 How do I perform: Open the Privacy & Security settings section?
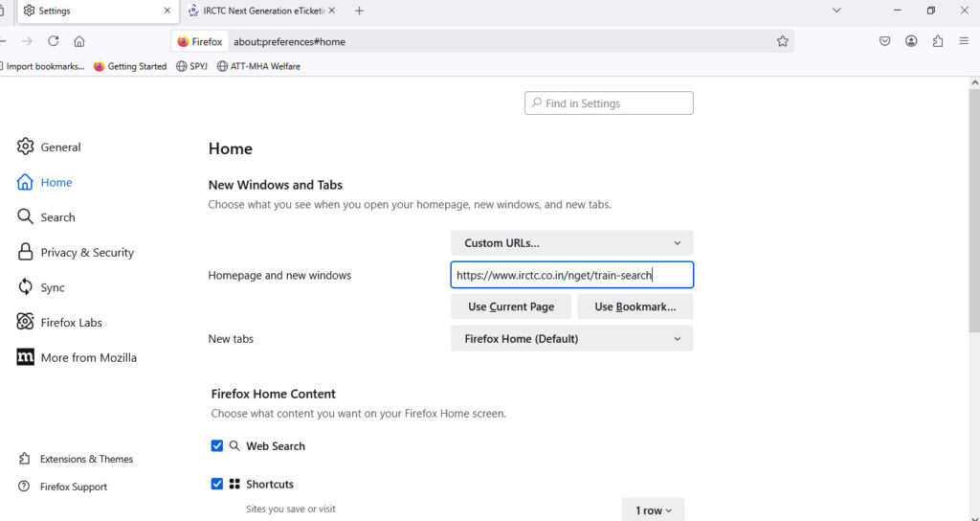tap(86, 253)
